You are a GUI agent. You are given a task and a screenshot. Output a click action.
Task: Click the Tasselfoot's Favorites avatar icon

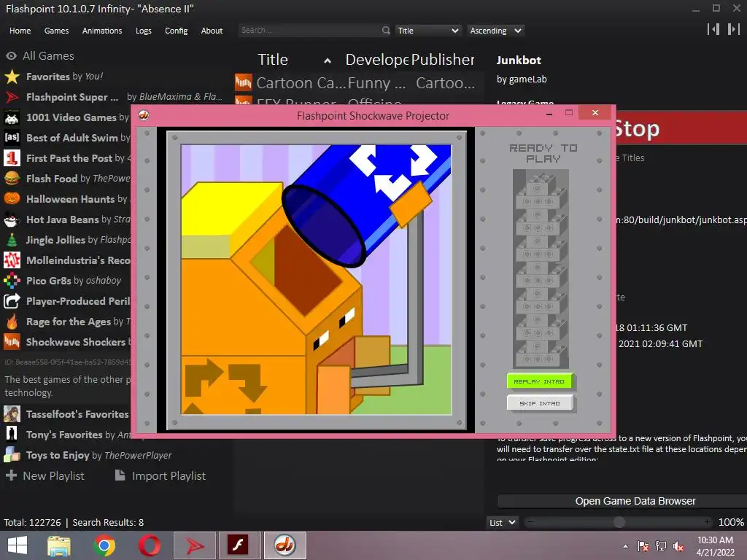12,414
